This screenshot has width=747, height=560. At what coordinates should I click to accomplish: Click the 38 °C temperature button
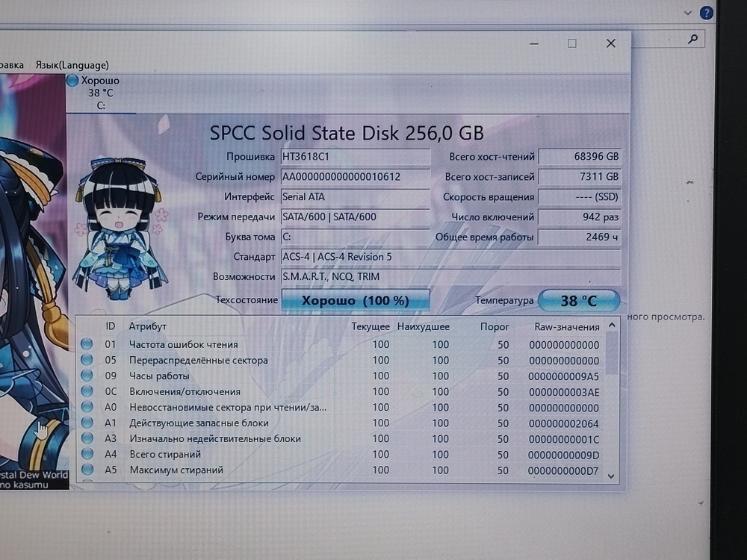579,300
